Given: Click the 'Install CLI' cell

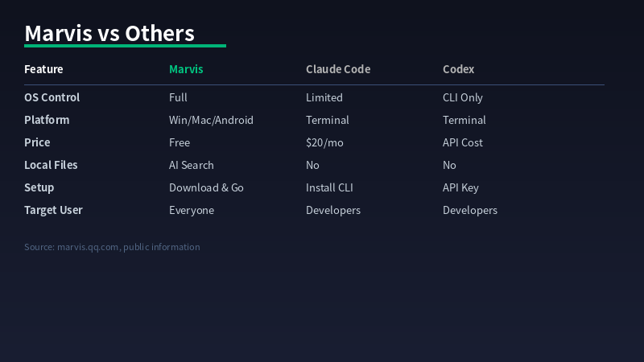Looking at the screenshot, I should tap(329, 187).
